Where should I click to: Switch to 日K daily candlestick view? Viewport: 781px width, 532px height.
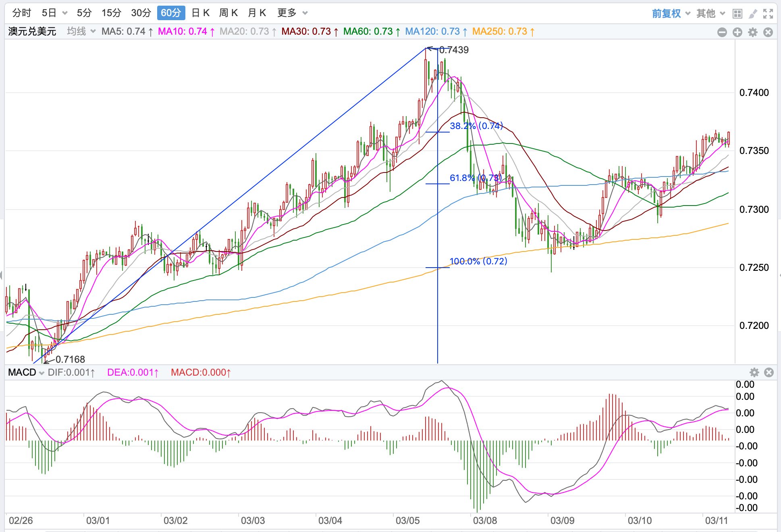[201, 13]
